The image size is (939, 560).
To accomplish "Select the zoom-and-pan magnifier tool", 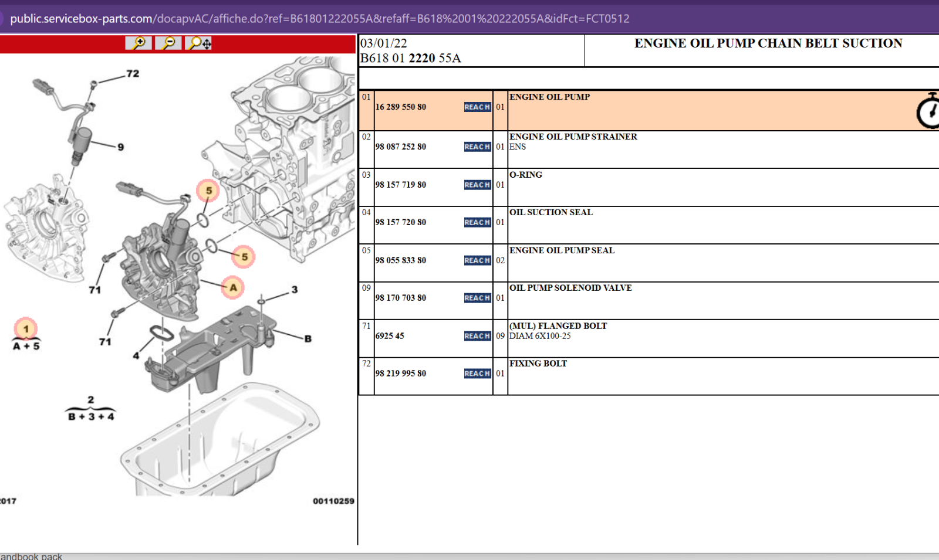I will coord(199,43).
